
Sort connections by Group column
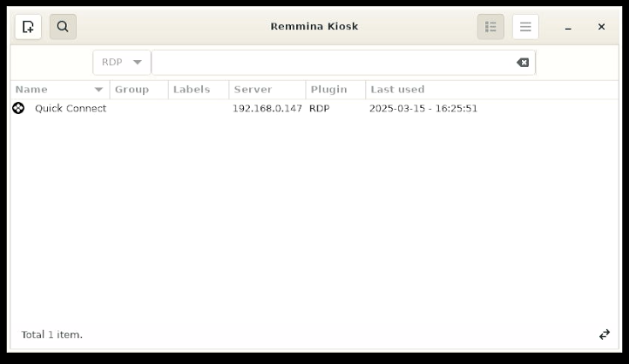point(138,90)
